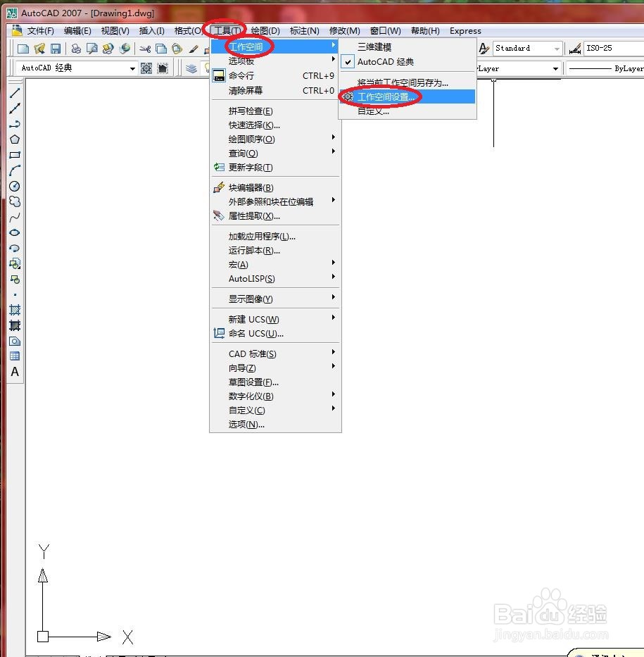Click the Text Style icon beside Standard
Image resolution: width=644 pixels, height=657 pixels.
pos(484,49)
